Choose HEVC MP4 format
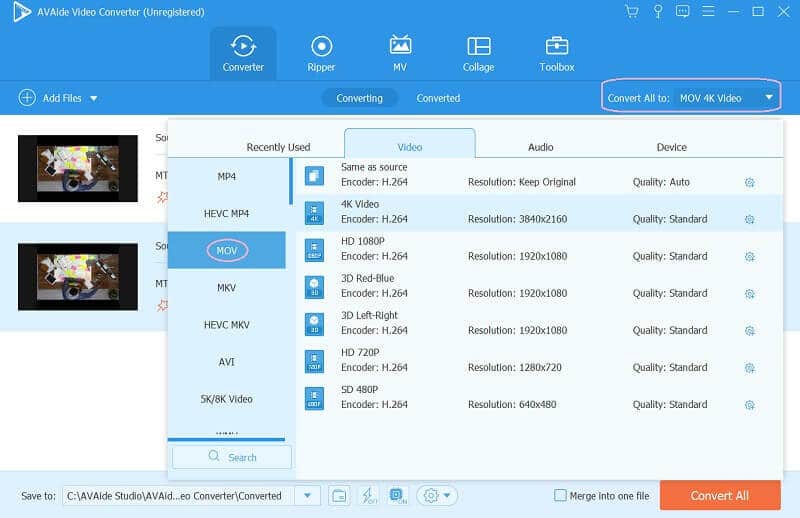This screenshot has width=800, height=518. click(x=227, y=213)
